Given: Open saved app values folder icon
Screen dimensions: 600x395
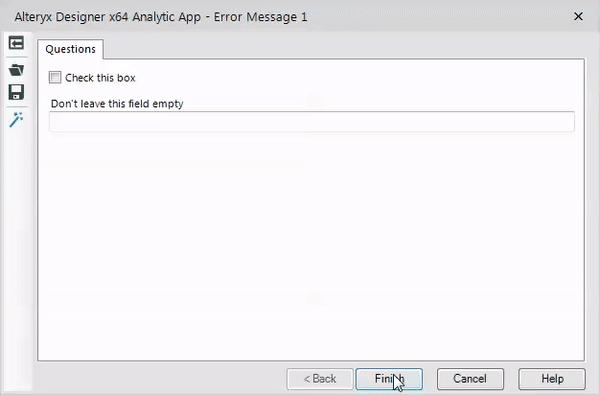Looking at the screenshot, I should pyautogui.click(x=16, y=70).
